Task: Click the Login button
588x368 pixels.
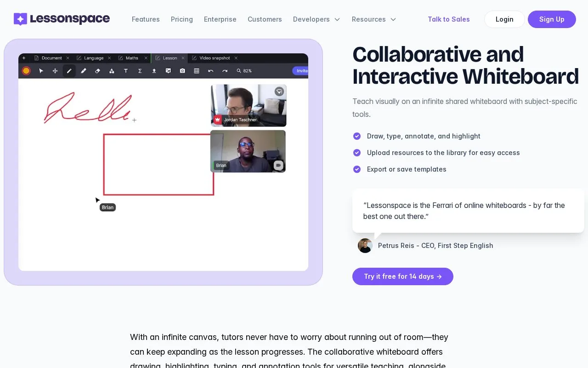Action: 504,19
